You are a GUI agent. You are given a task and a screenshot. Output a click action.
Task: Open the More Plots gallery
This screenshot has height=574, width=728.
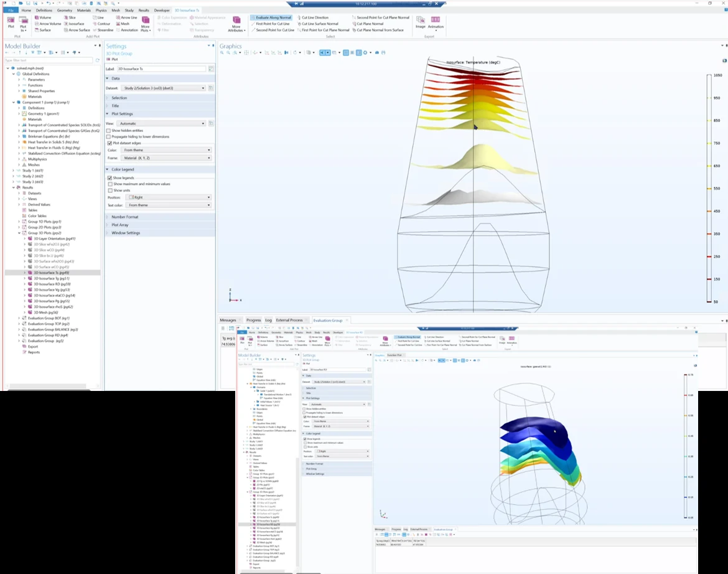click(x=145, y=23)
